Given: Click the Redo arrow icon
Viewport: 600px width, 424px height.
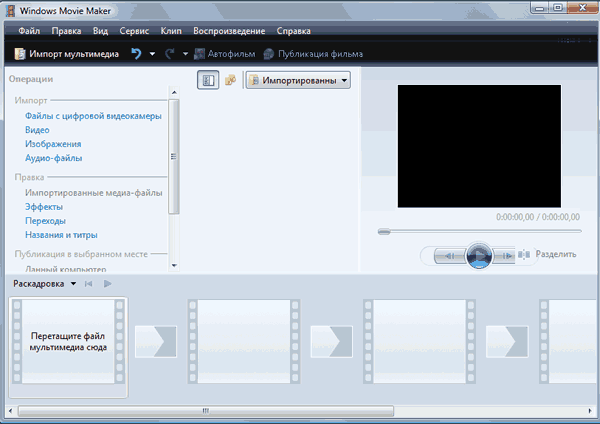Looking at the screenshot, I should click(170, 54).
